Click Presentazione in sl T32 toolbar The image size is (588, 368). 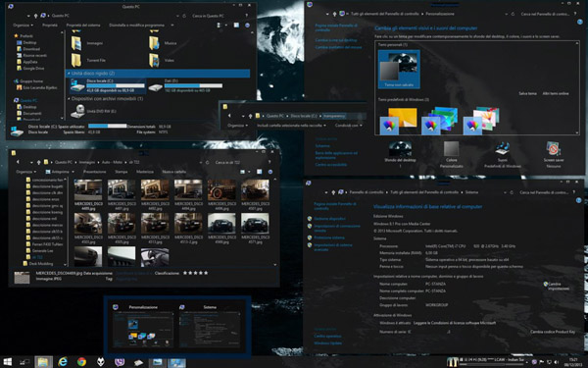[94, 172]
